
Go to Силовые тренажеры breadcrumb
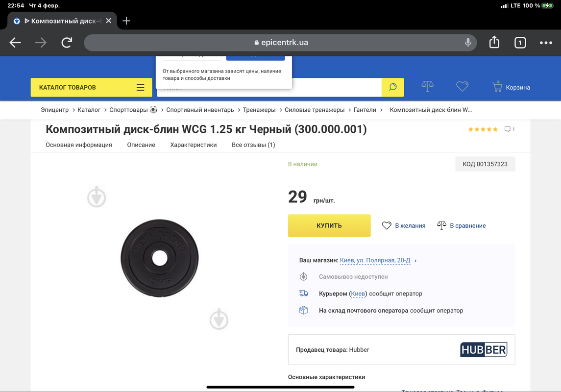(315, 110)
